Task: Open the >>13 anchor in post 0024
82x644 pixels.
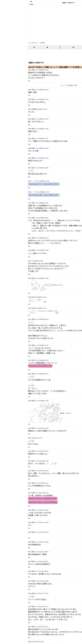Action: (x=31, y=377)
